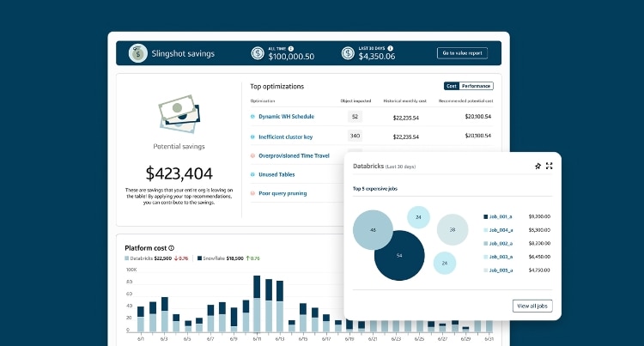This screenshot has width=644, height=346.
Task: Click status dot beside Dynamic WH Schedule
Action: pyautogui.click(x=252, y=116)
